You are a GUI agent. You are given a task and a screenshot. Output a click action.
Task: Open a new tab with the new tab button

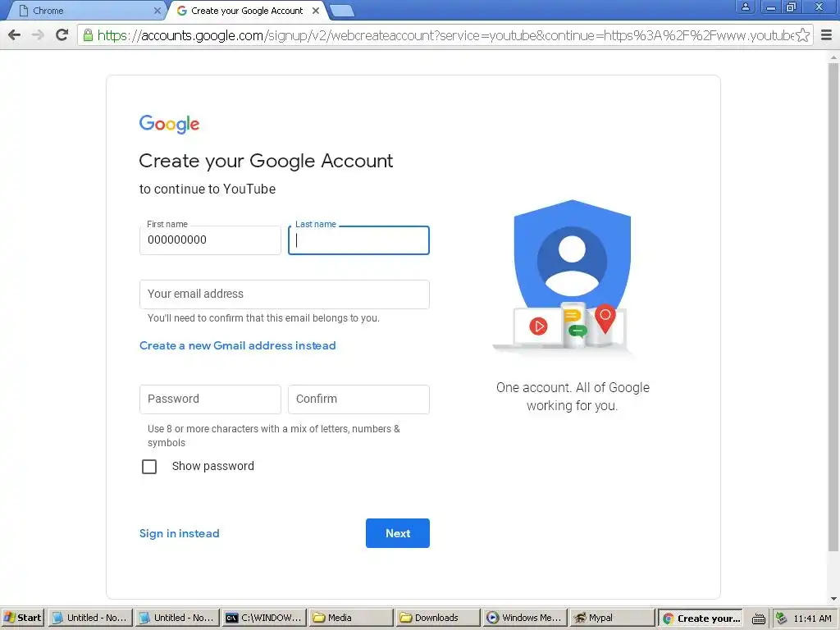(x=341, y=11)
